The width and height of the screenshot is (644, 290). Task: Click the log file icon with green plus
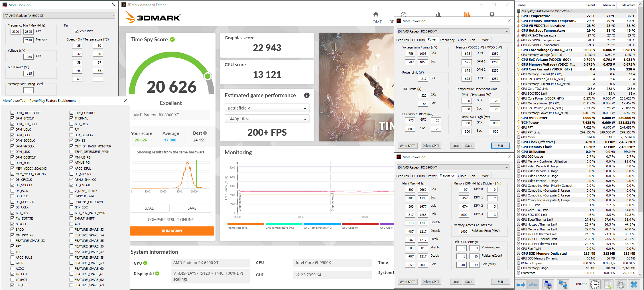tap(608, 284)
